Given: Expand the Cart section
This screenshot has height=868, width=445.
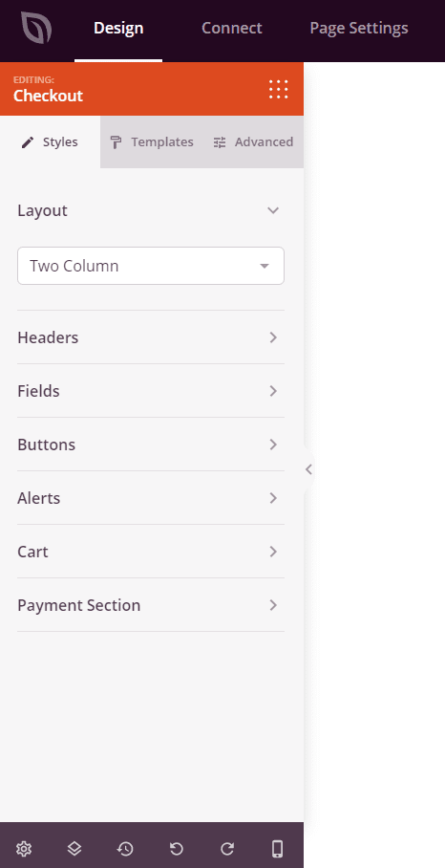Looking at the screenshot, I should 151,552.
